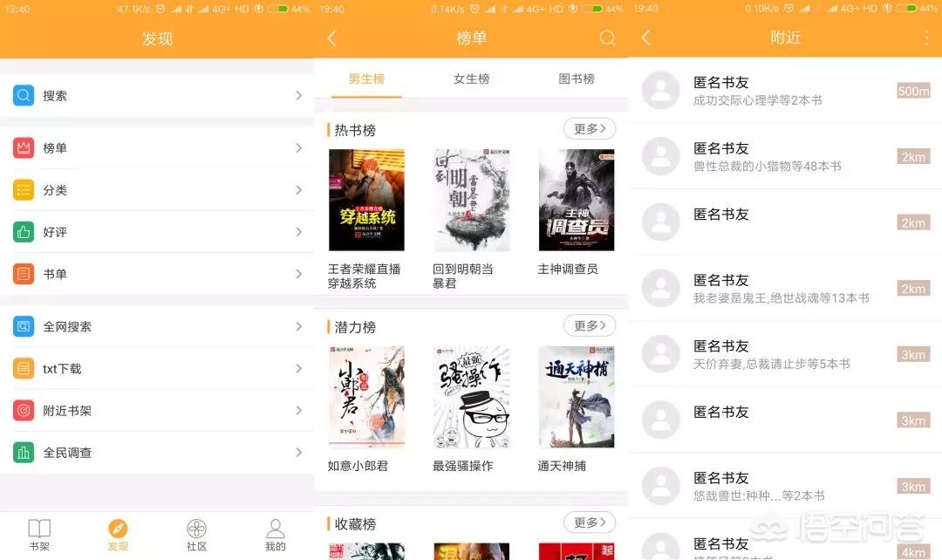Open the 社区 bottom tab

[196, 535]
